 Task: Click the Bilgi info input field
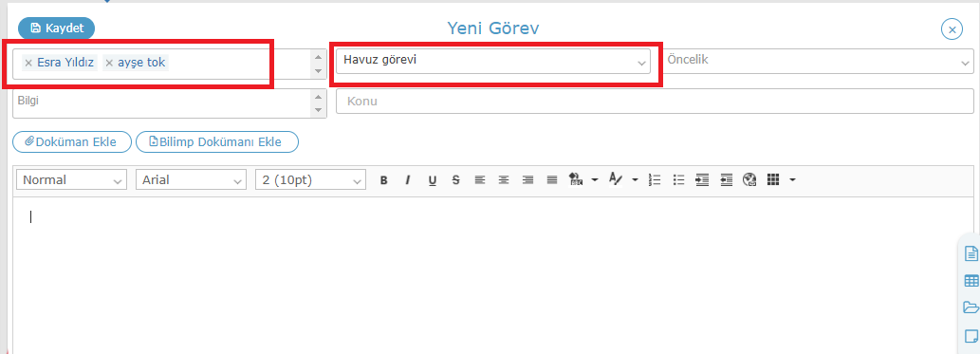click(162, 103)
